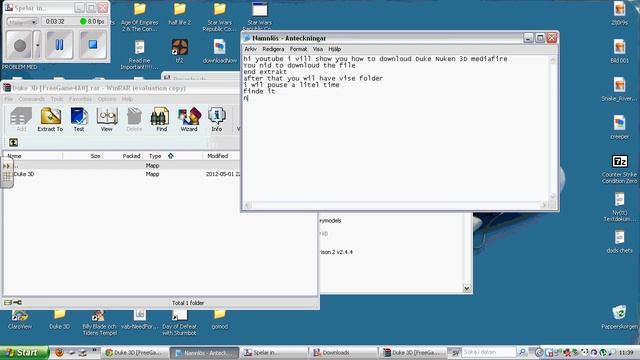Click the Firefox quick launch icon

coord(60,352)
